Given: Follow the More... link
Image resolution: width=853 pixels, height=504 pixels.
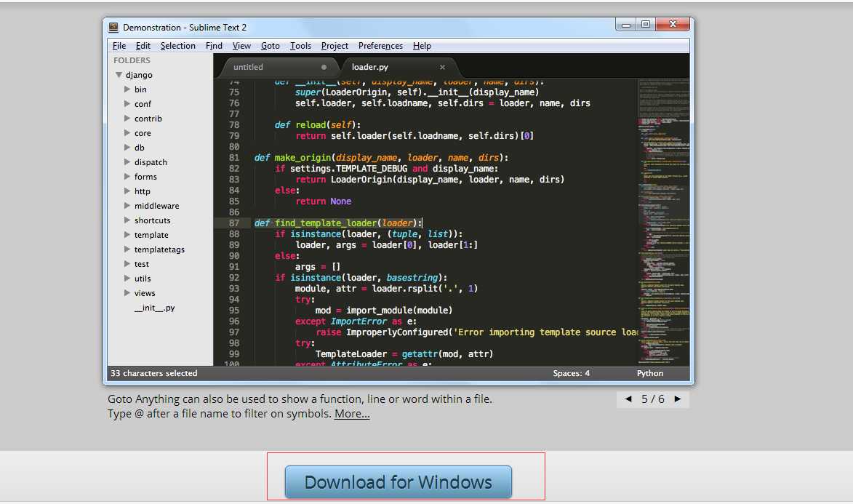Looking at the screenshot, I should [x=352, y=414].
